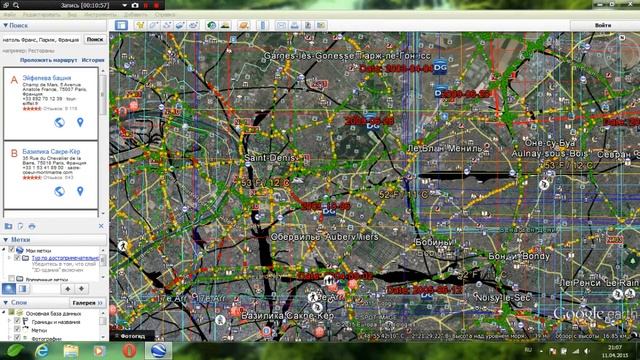Click the map pin icon under Эйфелева башня
Viewport: 640px width, 360px height.
tap(80, 122)
